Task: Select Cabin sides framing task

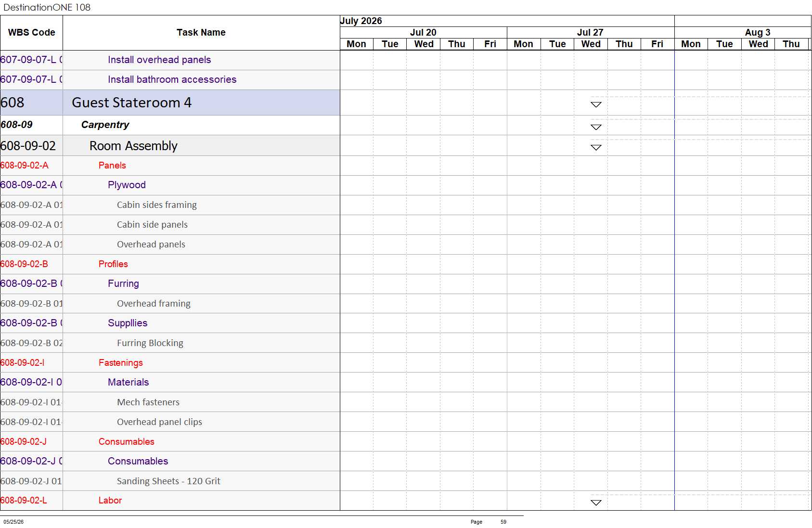Action: pos(156,205)
